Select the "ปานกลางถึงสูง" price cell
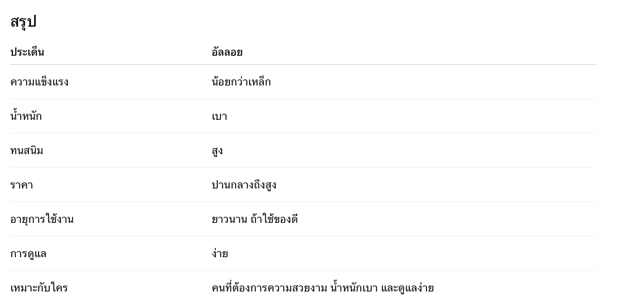644x306 pixels. (244, 185)
